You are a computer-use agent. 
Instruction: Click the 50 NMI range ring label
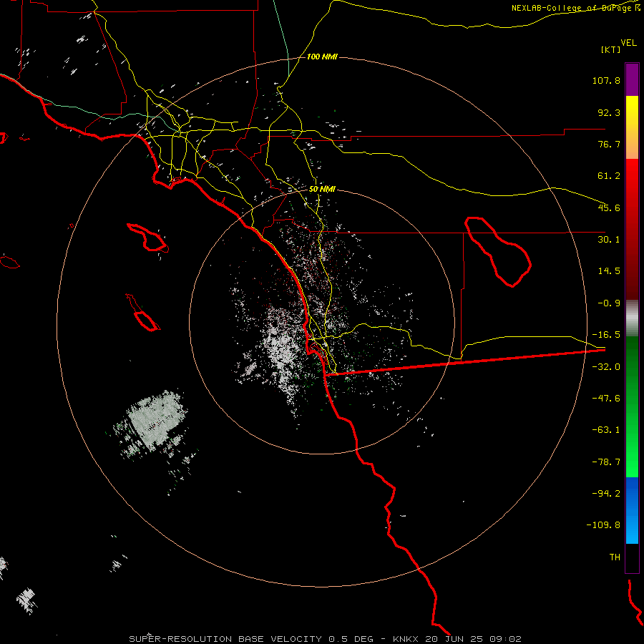pyautogui.click(x=322, y=190)
